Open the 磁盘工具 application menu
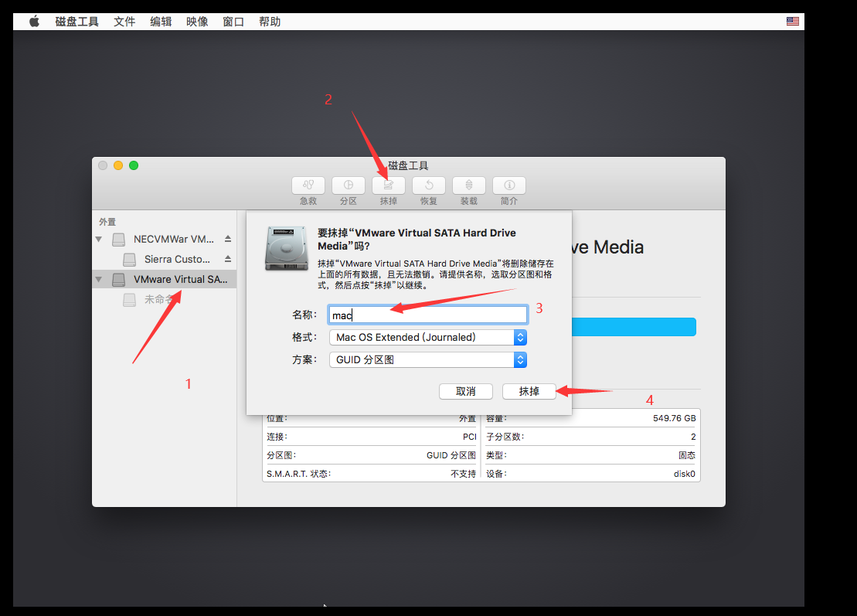Image resolution: width=857 pixels, height=616 pixels. click(77, 22)
